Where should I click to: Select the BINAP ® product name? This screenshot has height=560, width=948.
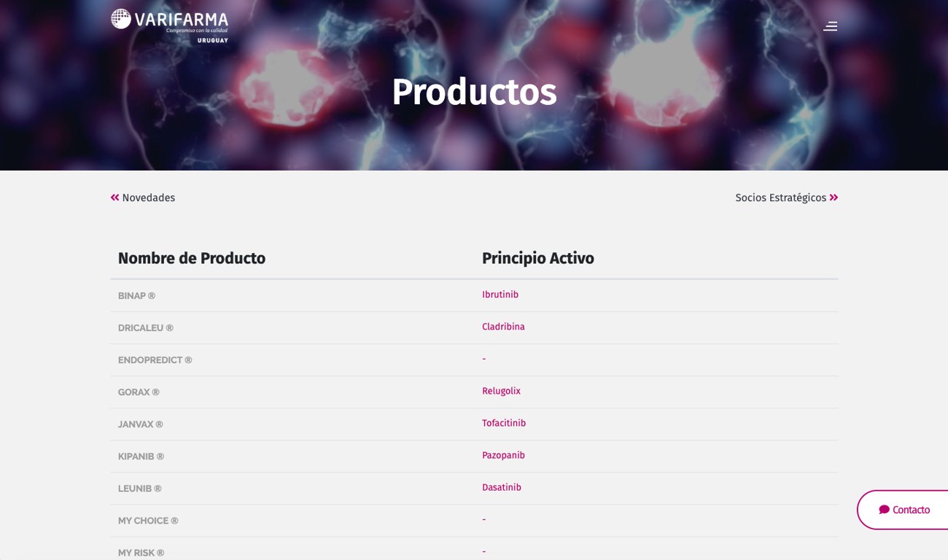[x=136, y=296]
